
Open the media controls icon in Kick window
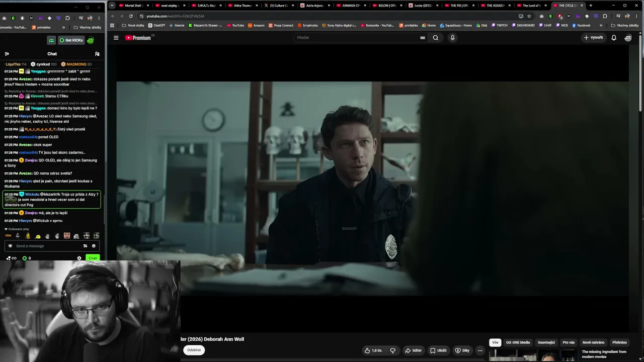(x=82, y=18)
